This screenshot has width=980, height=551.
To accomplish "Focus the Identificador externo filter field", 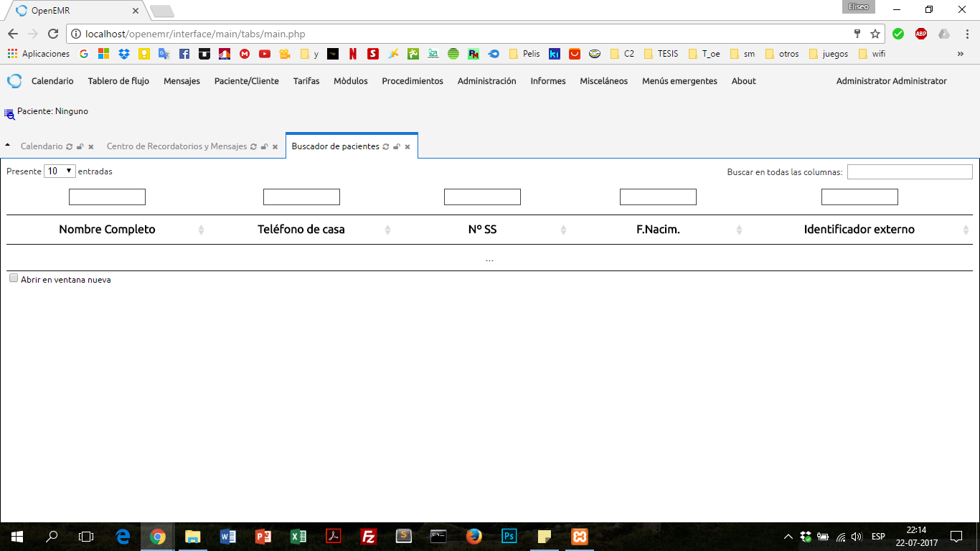I will tap(859, 197).
